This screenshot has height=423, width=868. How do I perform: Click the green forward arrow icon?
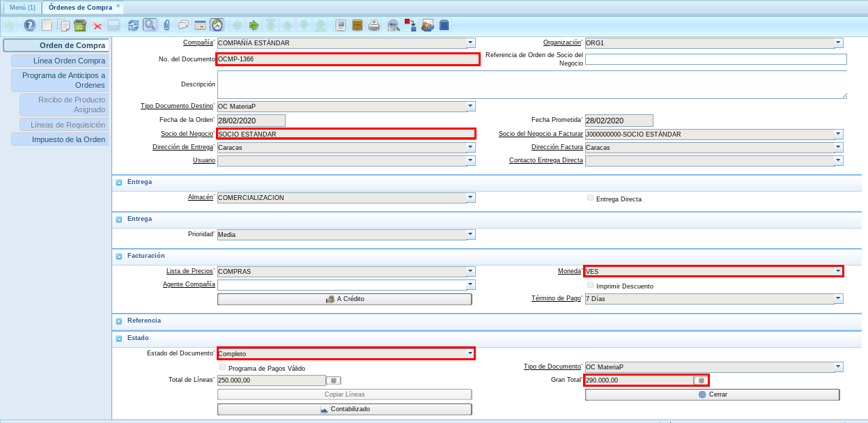pyautogui.click(x=254, y=25)
